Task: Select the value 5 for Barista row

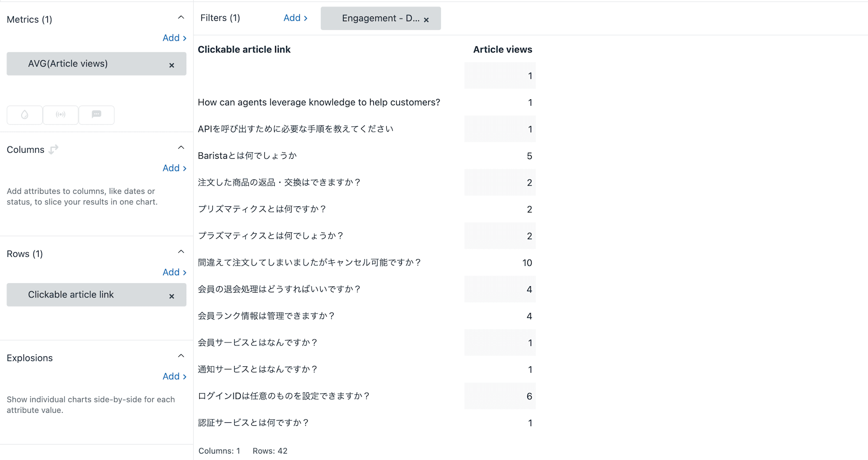Action: pyautogui.click(x=529, y=156)
